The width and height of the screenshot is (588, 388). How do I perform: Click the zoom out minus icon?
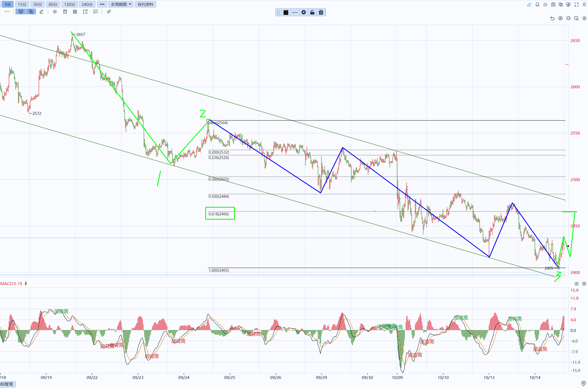(x=568, y=18)
